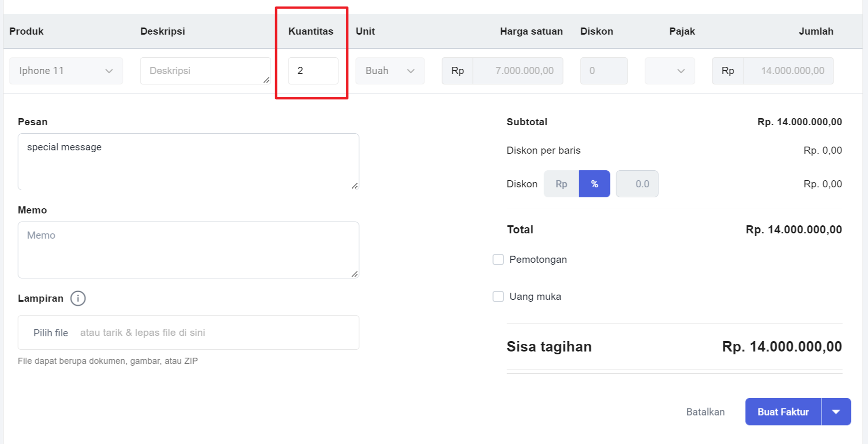Viewport: 868px width, 444px height.
Task: Click the Produk column header
Action: (27, 31)
